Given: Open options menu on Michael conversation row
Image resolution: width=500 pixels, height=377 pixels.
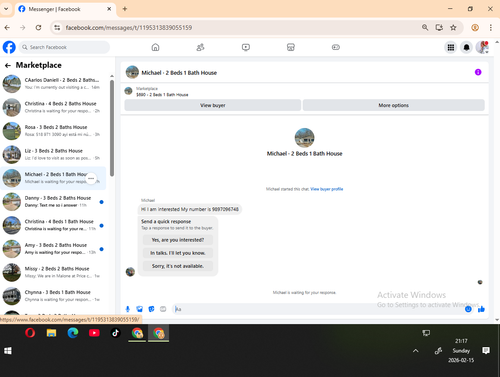Looking at the screenshot, I should 91,178.
